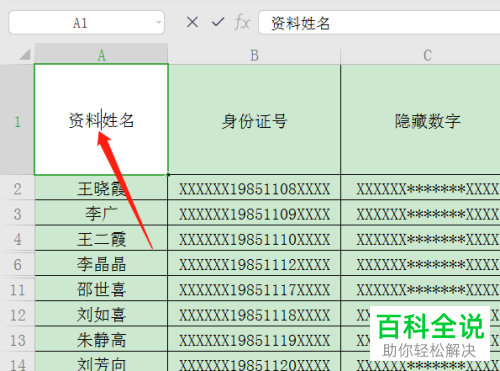Click the formula bar with 资料姓名
Screen dimensions: 500x371
tap(379, 22)
